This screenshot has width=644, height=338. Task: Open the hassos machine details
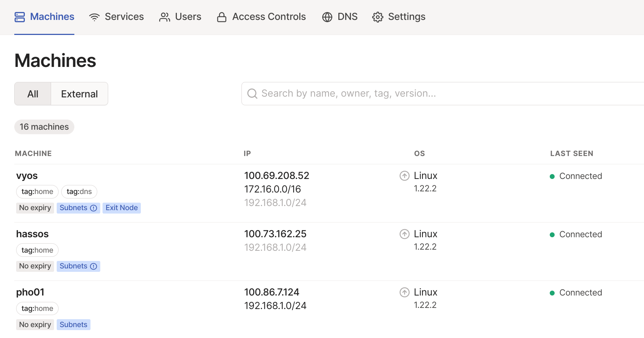(32, 234)
